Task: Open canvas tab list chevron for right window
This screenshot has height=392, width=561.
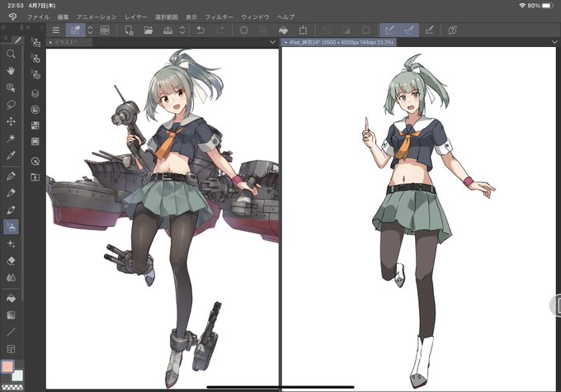Action: pyautogui.click(x=555, y=42)
